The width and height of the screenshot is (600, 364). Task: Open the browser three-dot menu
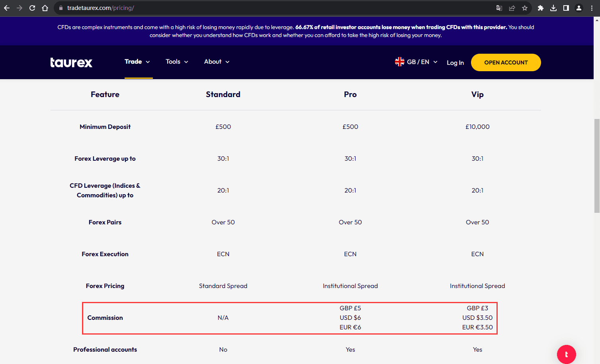(x=592, y=8)
